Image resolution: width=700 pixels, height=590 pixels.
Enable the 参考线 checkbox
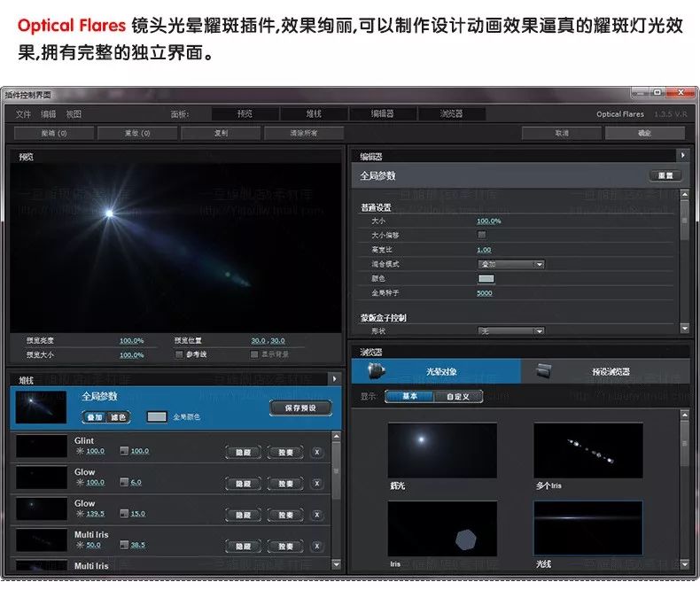point(180,354)
